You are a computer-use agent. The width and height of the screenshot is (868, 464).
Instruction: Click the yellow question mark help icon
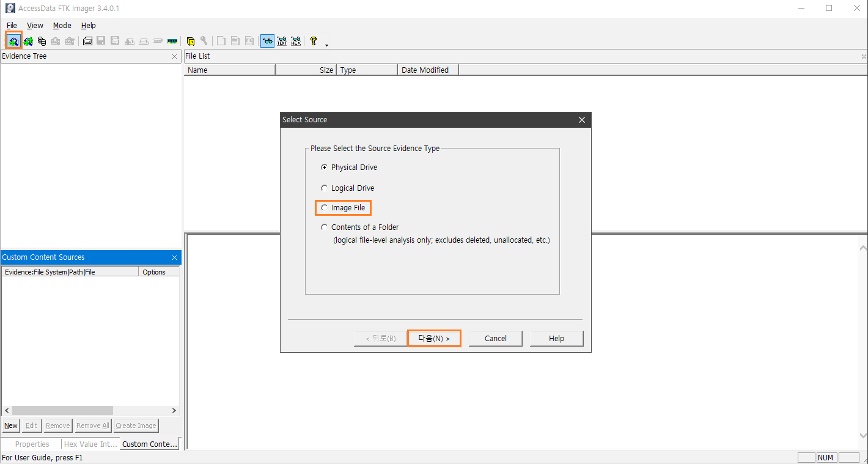pyautogui.click(x=314, y=41)
